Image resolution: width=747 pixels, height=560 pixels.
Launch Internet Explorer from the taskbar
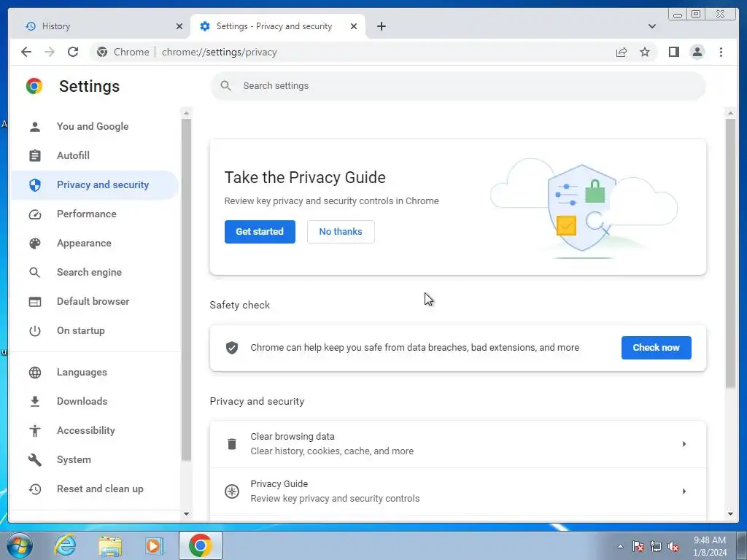click(65, 545)
